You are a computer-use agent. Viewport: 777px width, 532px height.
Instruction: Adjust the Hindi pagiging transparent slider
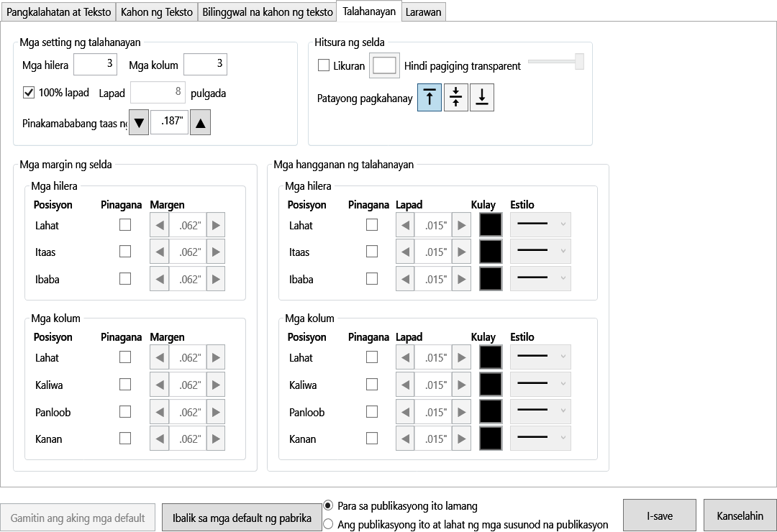coord(556,61)
